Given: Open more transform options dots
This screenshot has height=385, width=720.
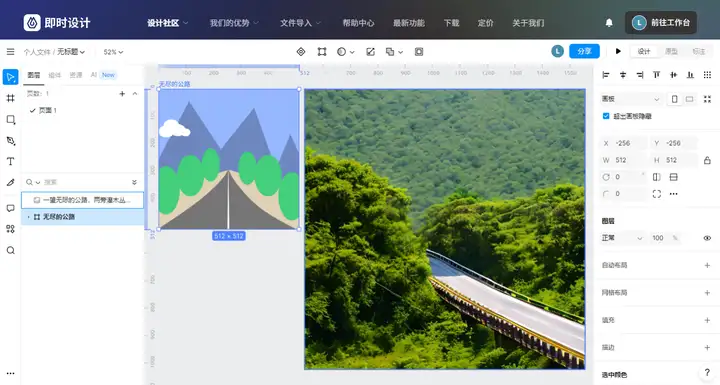Looking at the screenshot, I should [x=674, y=194].
